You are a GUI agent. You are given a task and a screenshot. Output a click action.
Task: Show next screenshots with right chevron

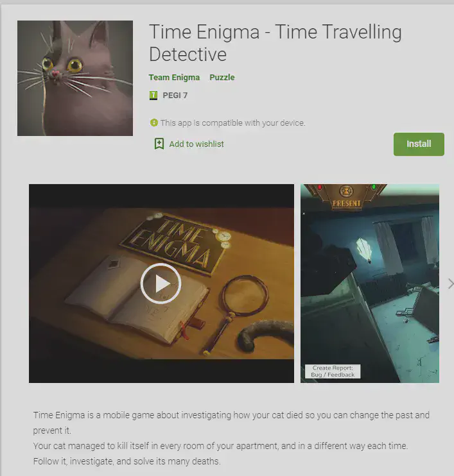451,284
